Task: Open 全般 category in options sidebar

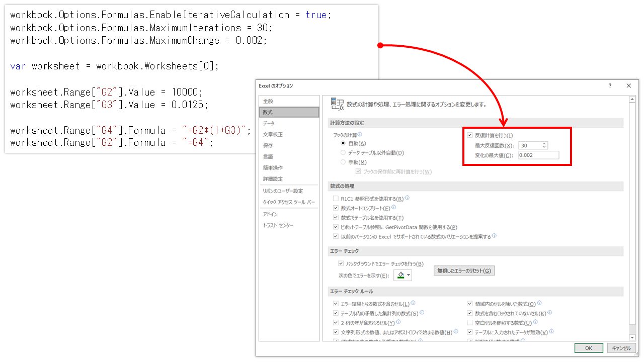Action: pos(289,101)
